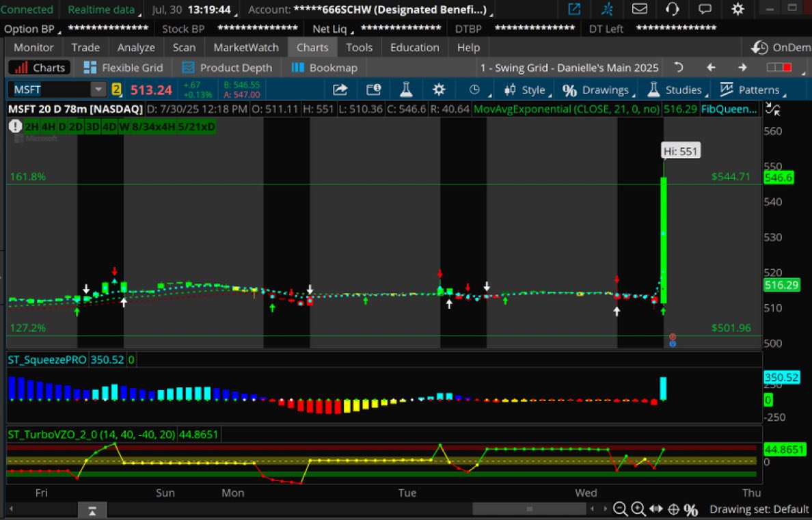
Task: Toggle the 4D timeframe label
Action: click(x=109, y=127)
